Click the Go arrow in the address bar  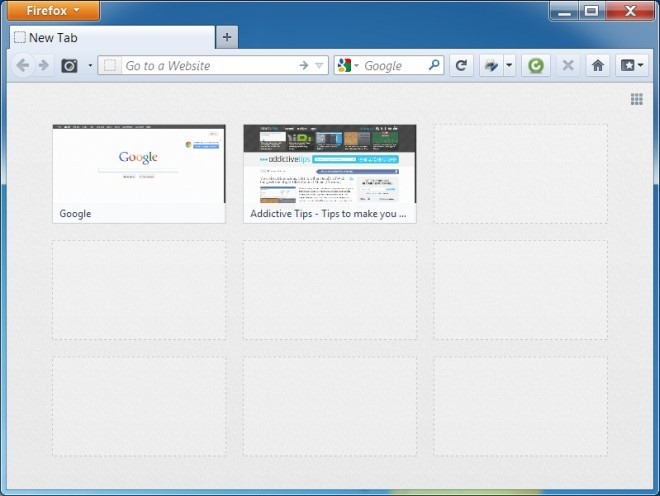pos(303,65)
